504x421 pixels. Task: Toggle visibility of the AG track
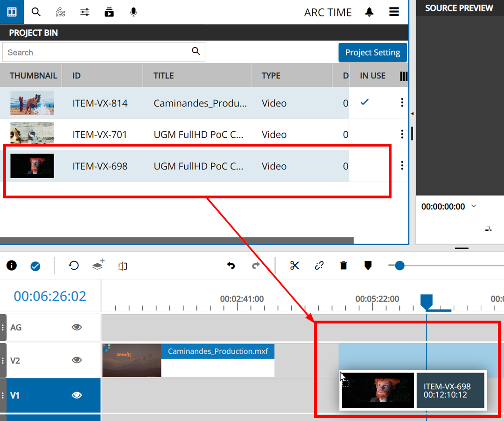coord(77,327)
